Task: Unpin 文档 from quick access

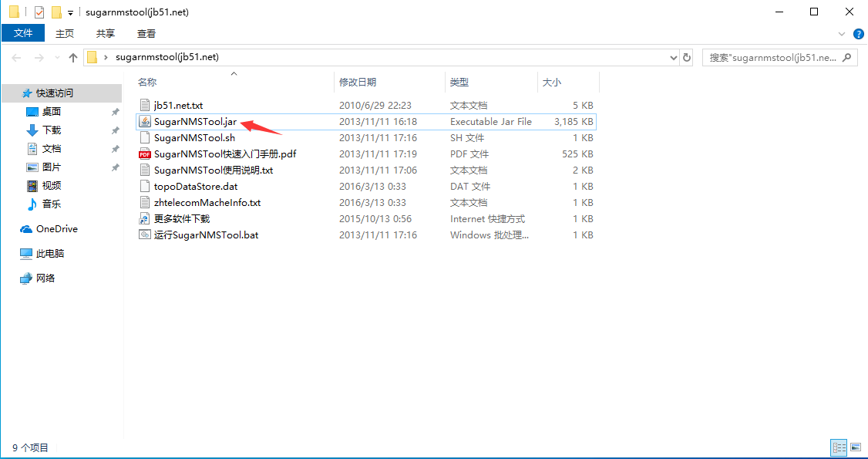Action: click(x=115, y=149)
